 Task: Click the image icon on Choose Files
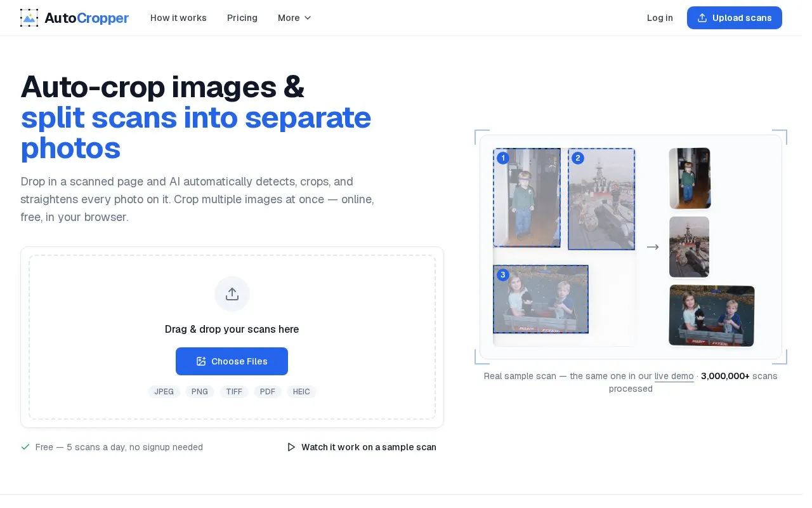pyautogui.click(x=201, y=361)
